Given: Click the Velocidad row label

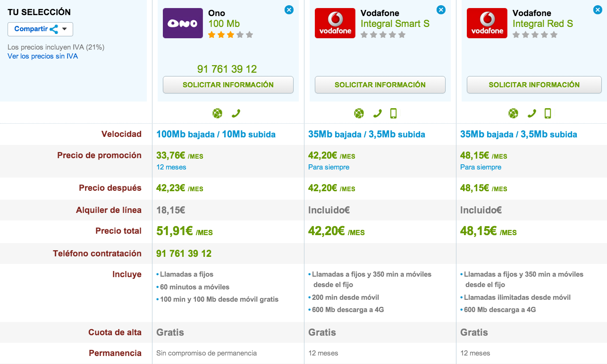Looking at the screenshot, I should (121, 134).
